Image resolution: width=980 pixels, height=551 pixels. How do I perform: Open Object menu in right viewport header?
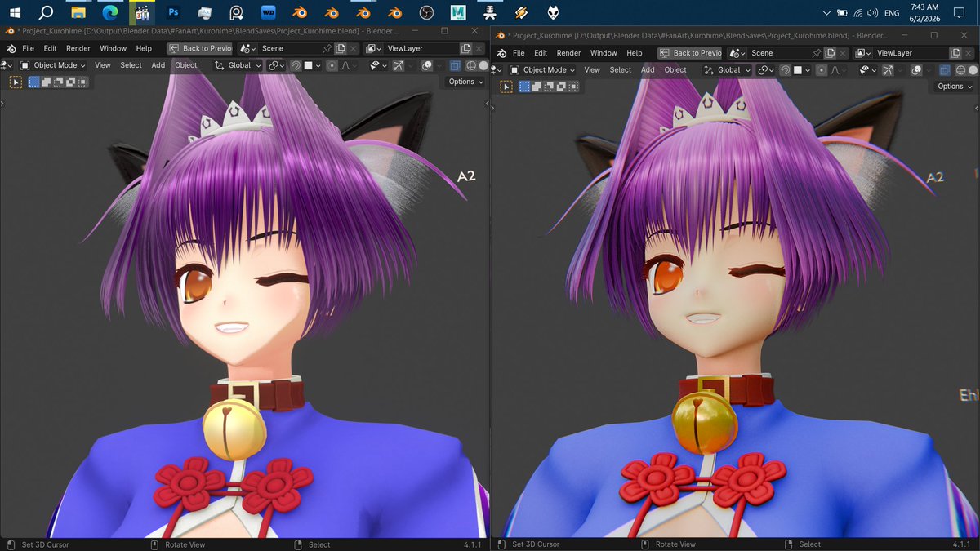pos(675,70)
